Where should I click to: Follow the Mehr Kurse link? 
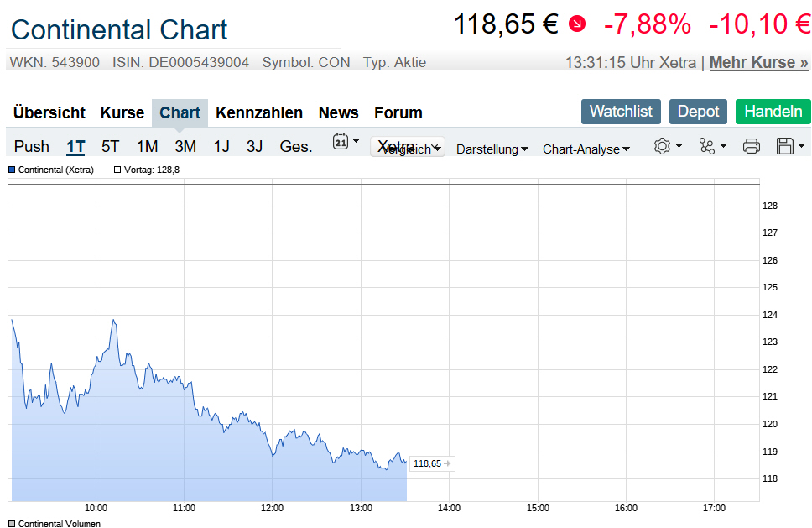click(758, 62)
